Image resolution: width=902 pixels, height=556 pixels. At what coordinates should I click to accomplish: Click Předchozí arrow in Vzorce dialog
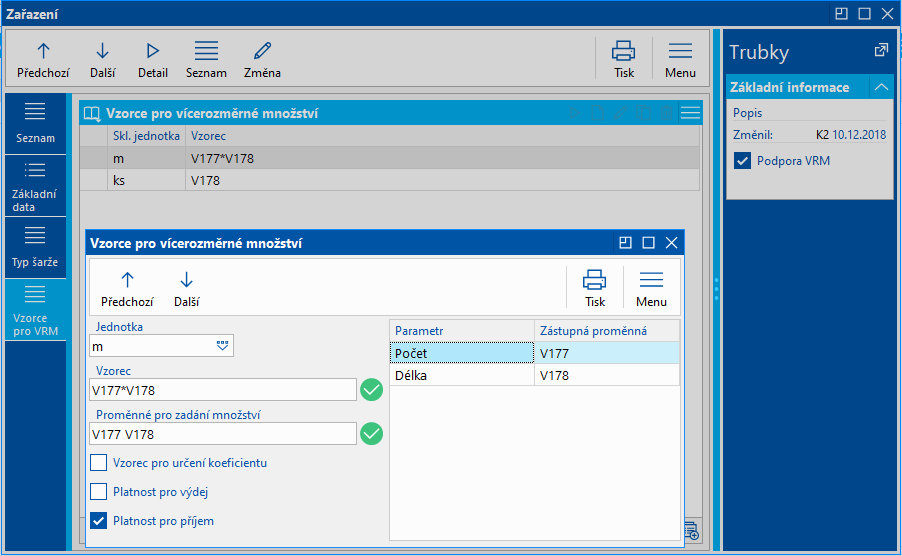(x=127, y=289)
